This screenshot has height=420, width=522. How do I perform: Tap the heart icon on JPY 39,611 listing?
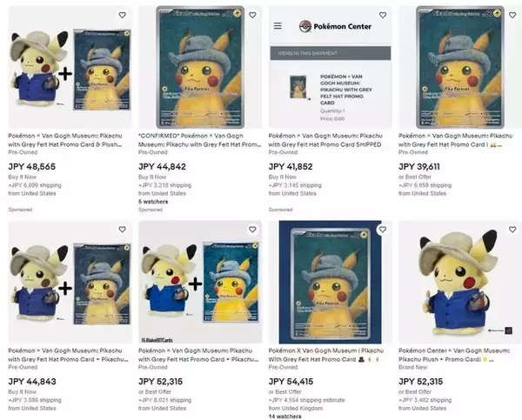pyautogui.click(x=512, y=15)
